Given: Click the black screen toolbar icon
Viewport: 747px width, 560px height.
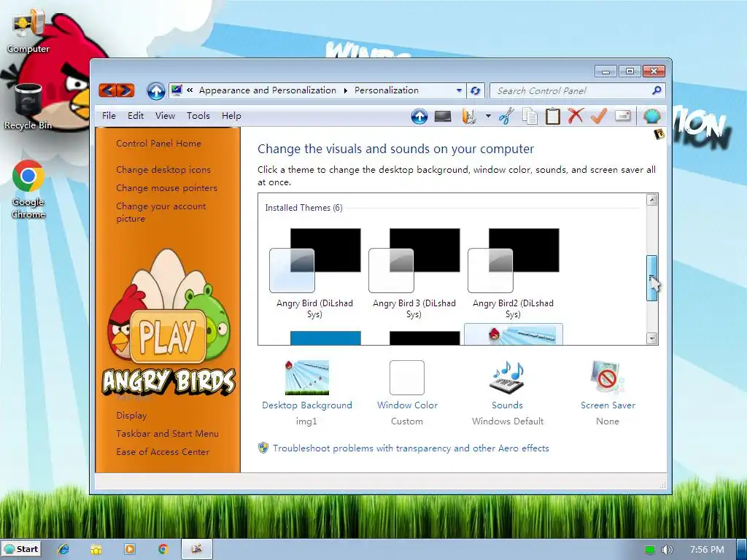Looking at the screenshot, I should 443,116.
